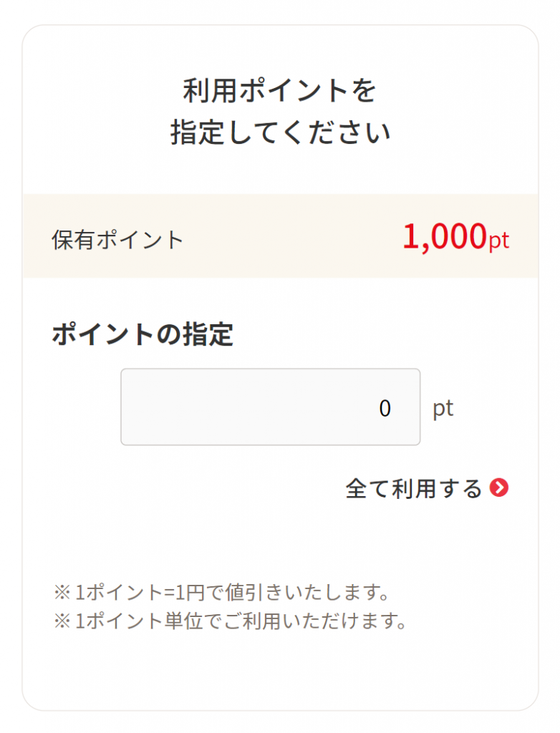560x733 pixels.
Task: Focus the point amount input field
Action: [x=271, y=407]
